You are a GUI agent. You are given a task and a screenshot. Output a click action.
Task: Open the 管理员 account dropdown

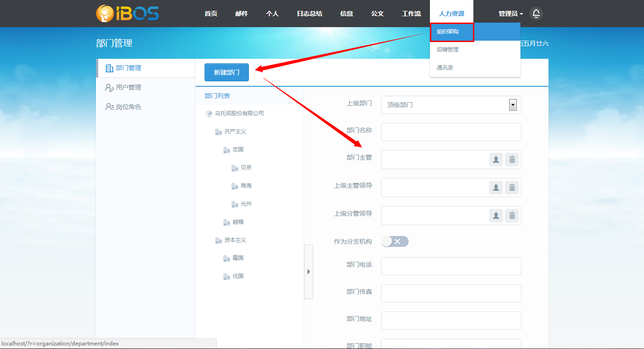[511, 14]
